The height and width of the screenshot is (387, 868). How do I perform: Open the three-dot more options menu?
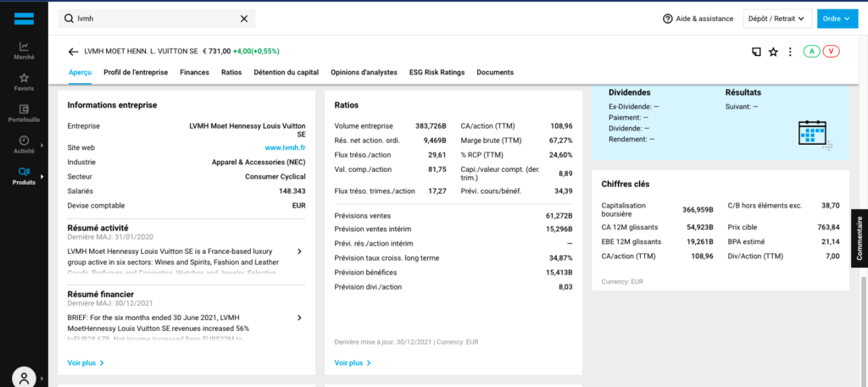(791, 52)
